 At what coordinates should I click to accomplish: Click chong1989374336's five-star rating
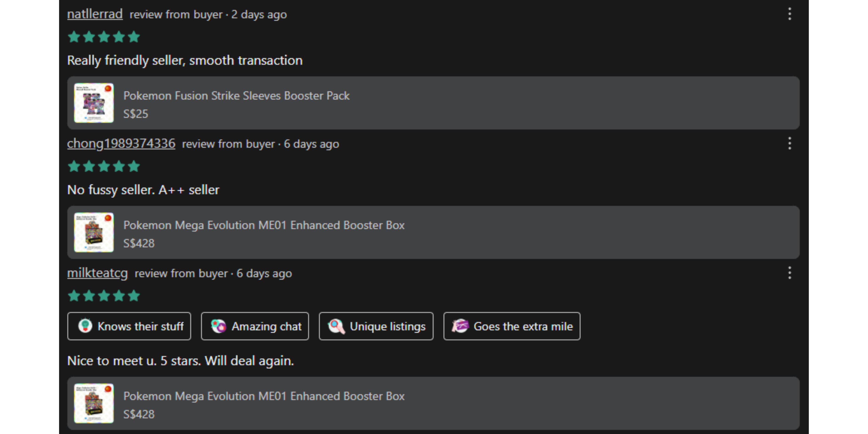104,166
